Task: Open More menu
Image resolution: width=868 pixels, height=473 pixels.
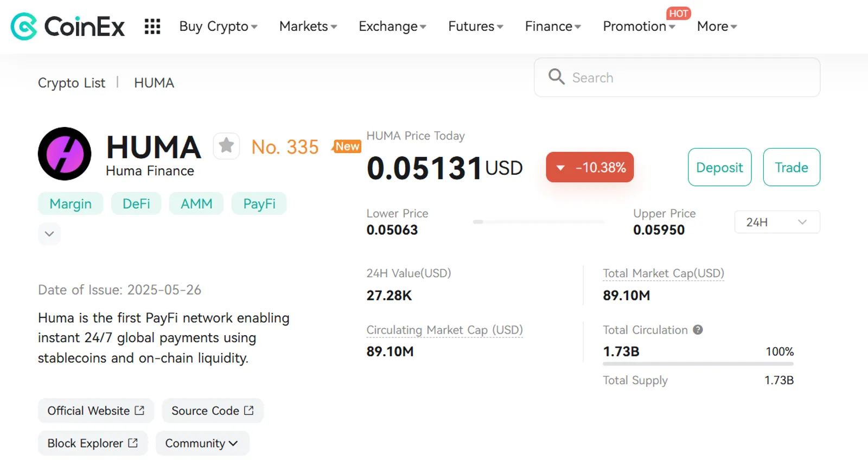Action: pyautogui.click(x=717, y=26)
